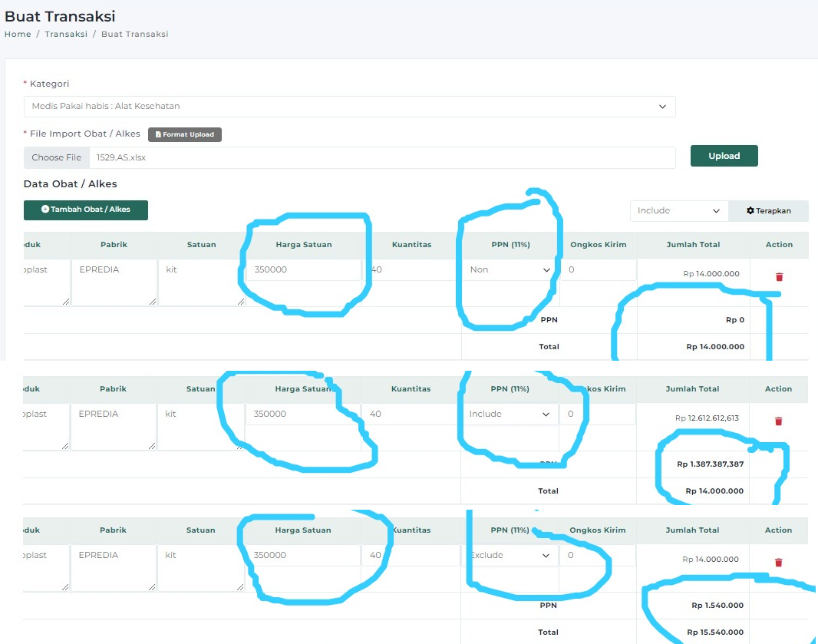Go to Transaksi breadcrumb link

(x=66, y=34)
